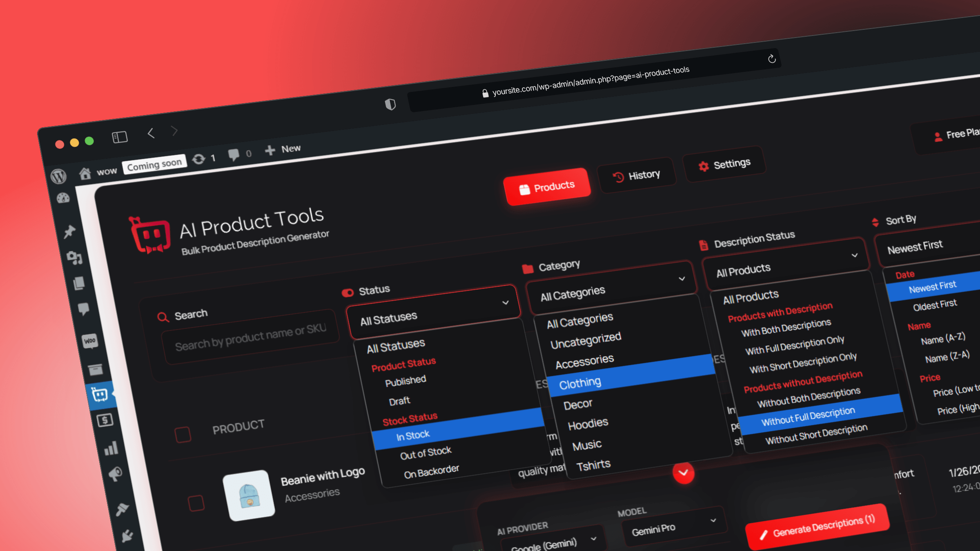Select the AI Product Tools sidebar icon
The image size is (980, 551).
[99, 395]
